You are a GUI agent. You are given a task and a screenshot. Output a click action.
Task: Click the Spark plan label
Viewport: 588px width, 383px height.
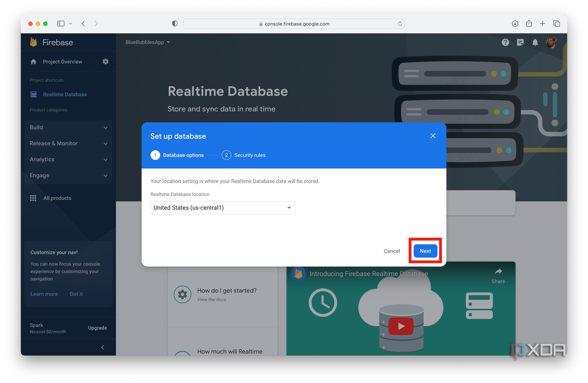click(36, 325)
